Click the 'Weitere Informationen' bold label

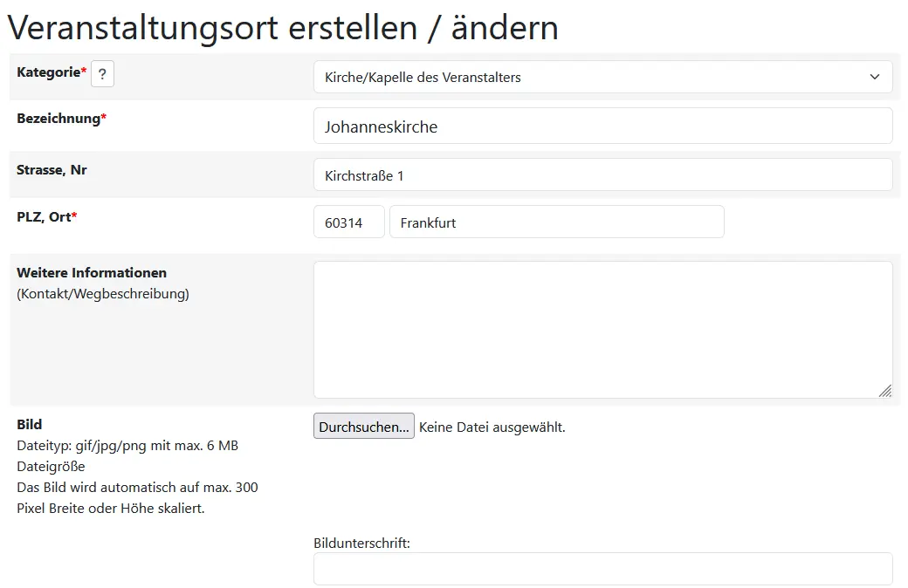click(92, 273)
